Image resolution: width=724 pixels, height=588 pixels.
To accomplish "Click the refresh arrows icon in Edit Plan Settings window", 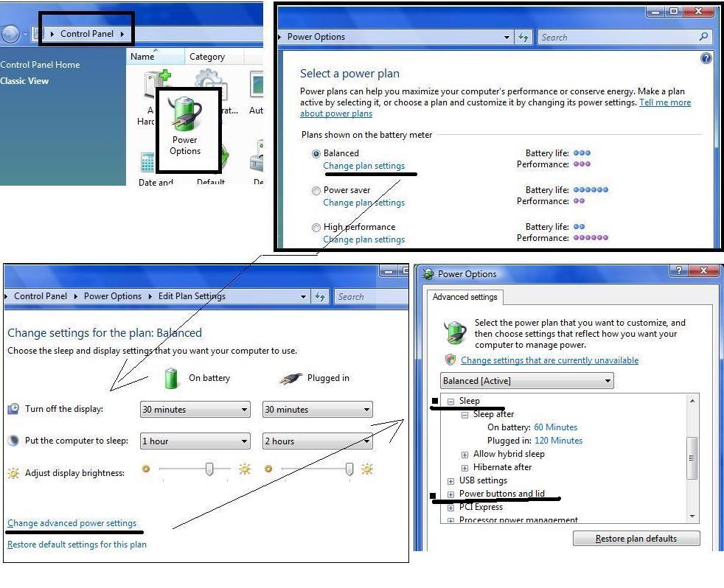I will click(x=320, y=297).
